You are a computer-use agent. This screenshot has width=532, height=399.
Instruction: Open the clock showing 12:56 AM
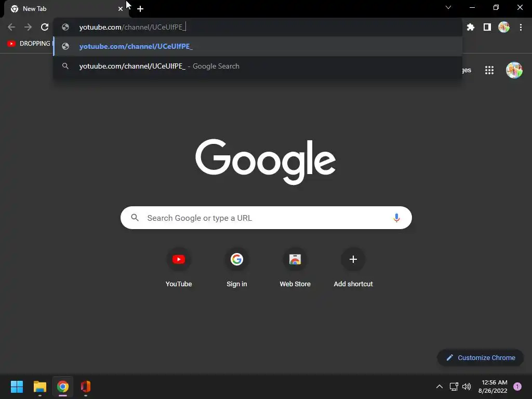493,387
